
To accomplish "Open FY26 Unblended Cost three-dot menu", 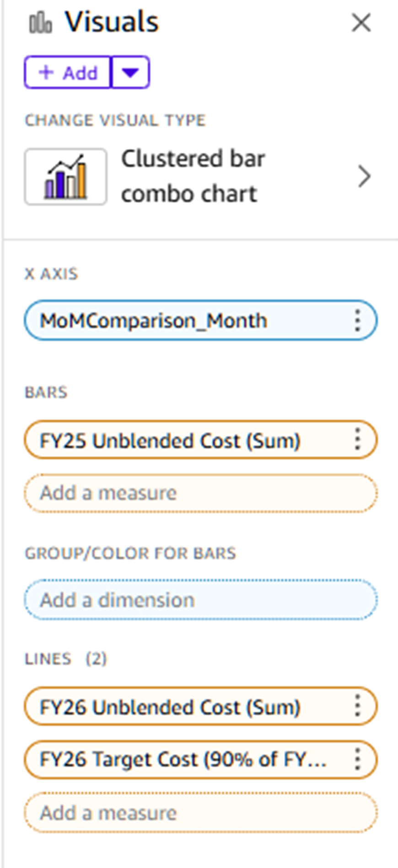I will click(358, 707).
